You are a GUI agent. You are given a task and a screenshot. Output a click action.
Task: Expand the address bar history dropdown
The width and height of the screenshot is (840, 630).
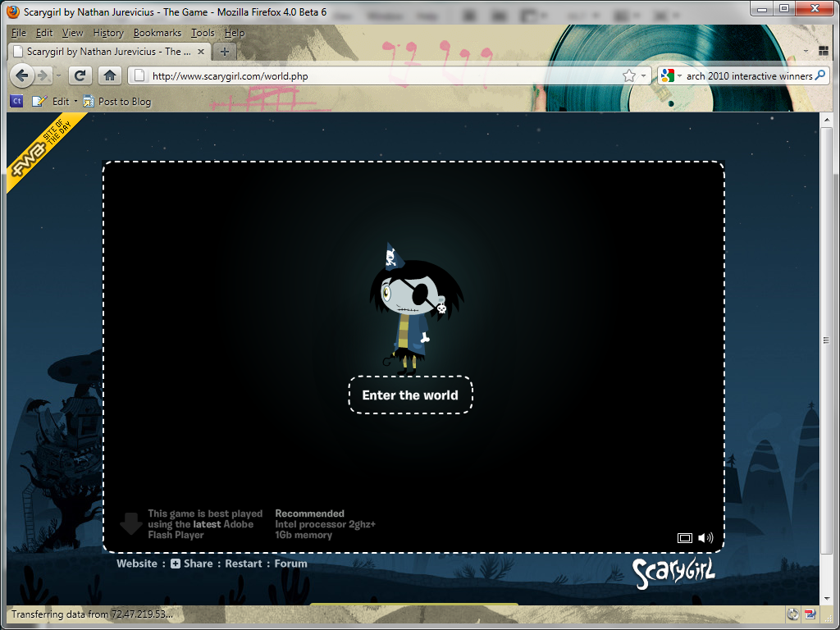643,76
